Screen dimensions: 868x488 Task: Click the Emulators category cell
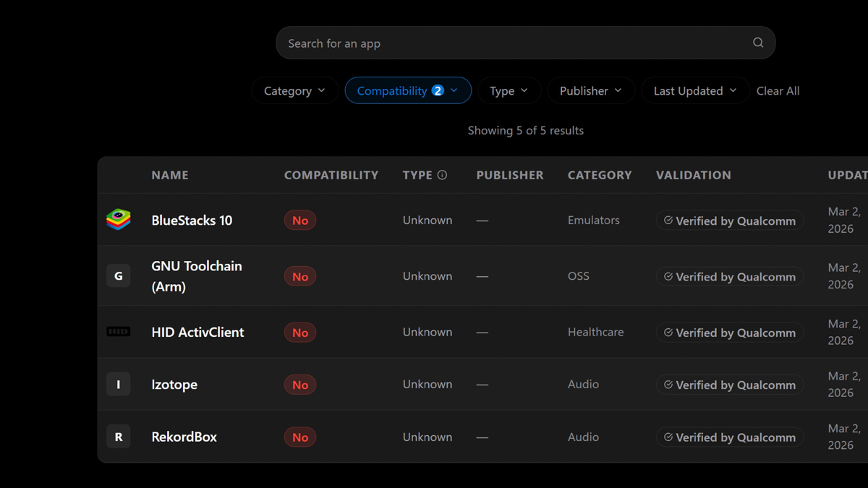click(x=594, y=220)
